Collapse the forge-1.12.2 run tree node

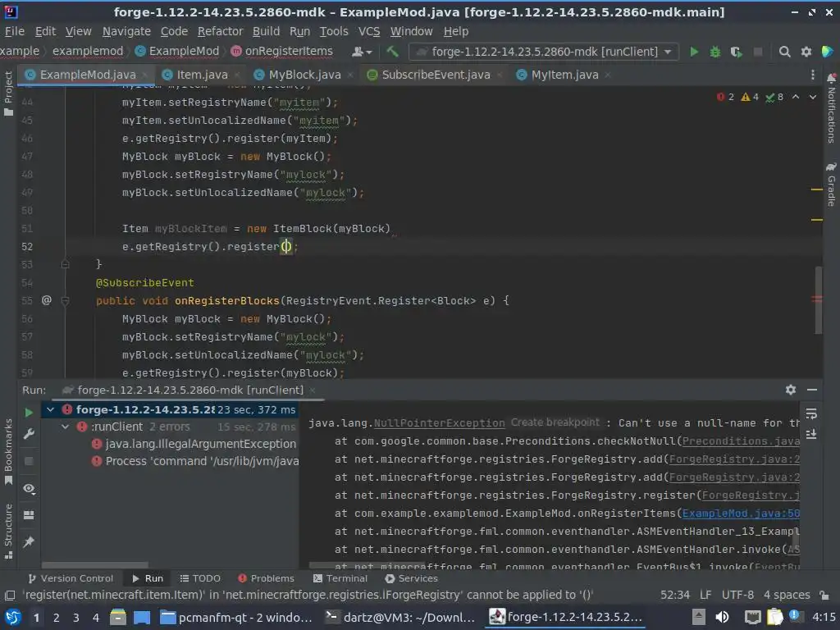tap(50, 410)
